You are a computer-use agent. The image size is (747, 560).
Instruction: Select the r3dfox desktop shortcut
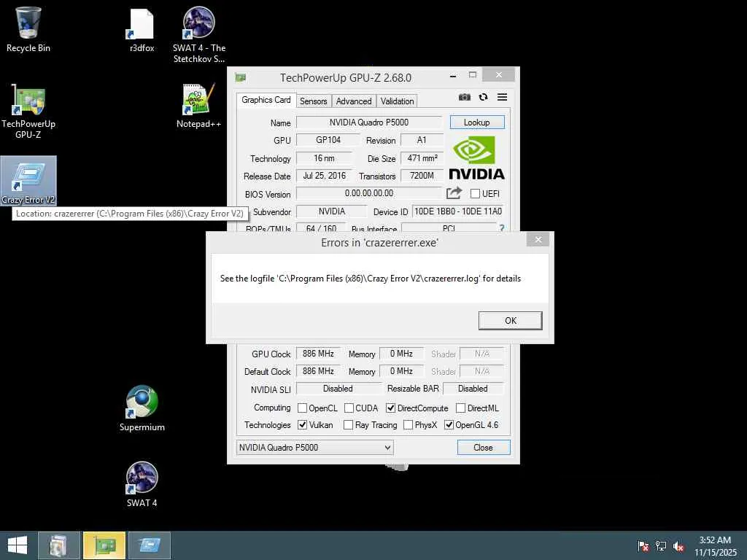coord(142,29)
